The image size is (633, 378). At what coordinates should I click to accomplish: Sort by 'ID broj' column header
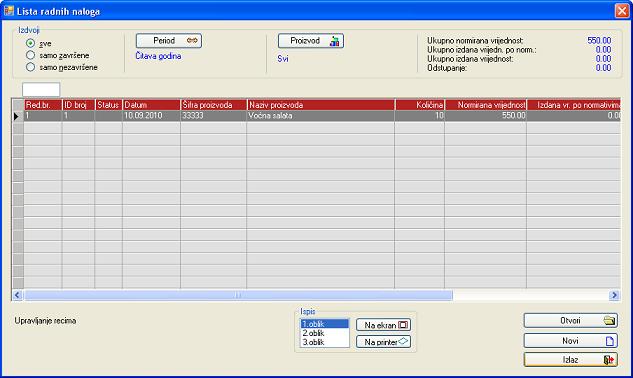click(x=78, y=105)
